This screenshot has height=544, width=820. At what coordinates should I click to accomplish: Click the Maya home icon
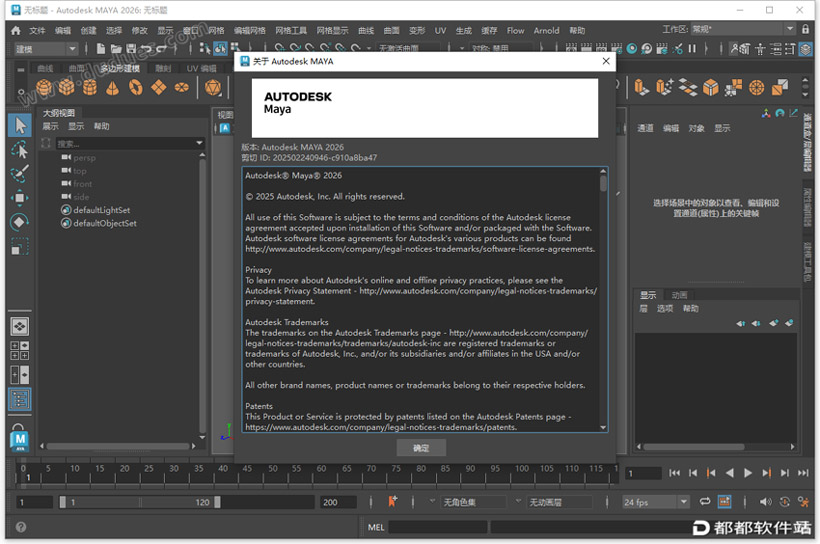pyautogui.click(x=16, y=30)
